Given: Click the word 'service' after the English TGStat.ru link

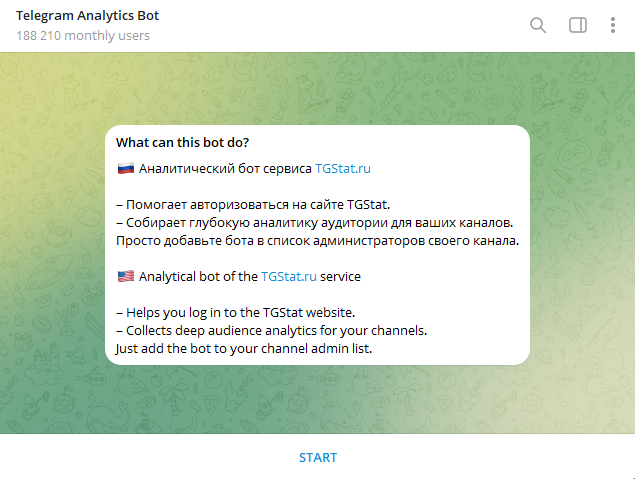Looking at the screenshot, I should click(x=340, y=277).
